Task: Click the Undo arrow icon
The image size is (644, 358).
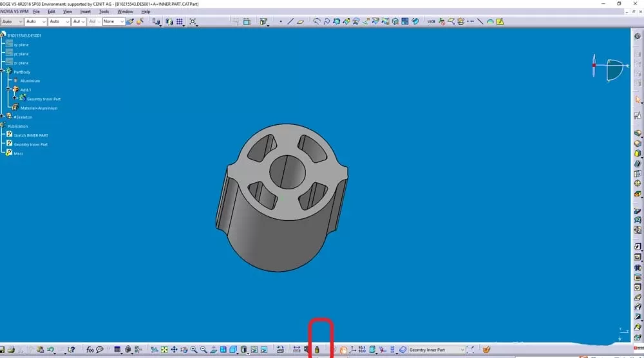Action: point(50,350)
